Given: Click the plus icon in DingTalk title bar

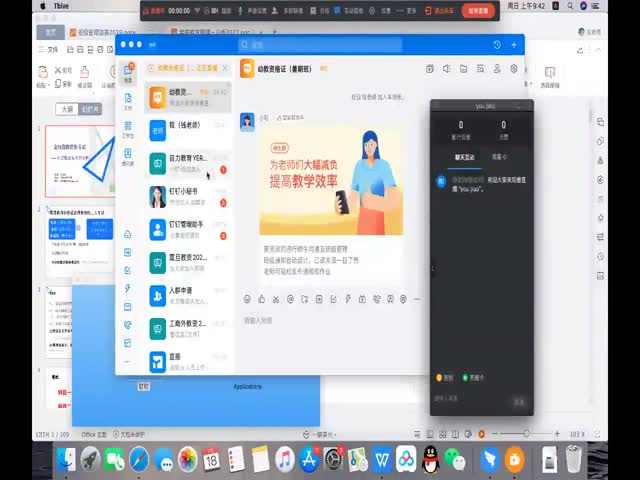Looking at the screenshot, I should point(514,44).
